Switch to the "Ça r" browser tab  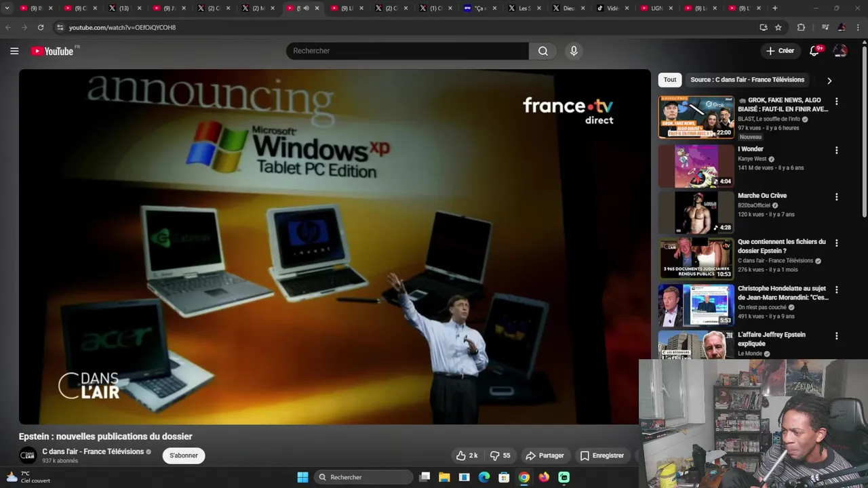click(x=480, y=8)
